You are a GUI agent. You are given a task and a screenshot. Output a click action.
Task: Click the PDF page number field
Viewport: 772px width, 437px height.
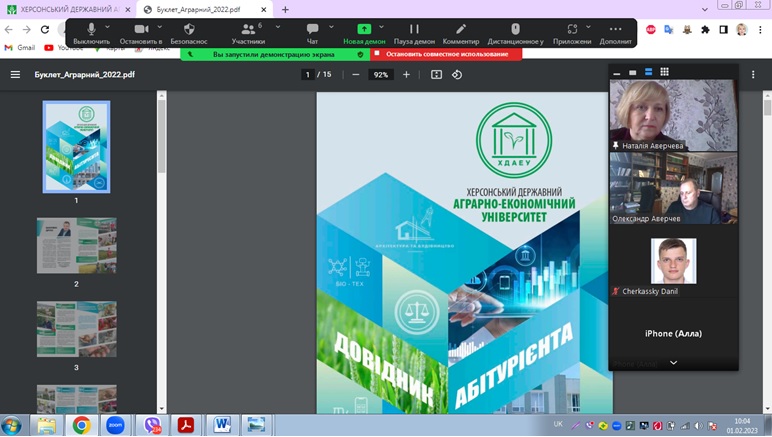[308, 75]
